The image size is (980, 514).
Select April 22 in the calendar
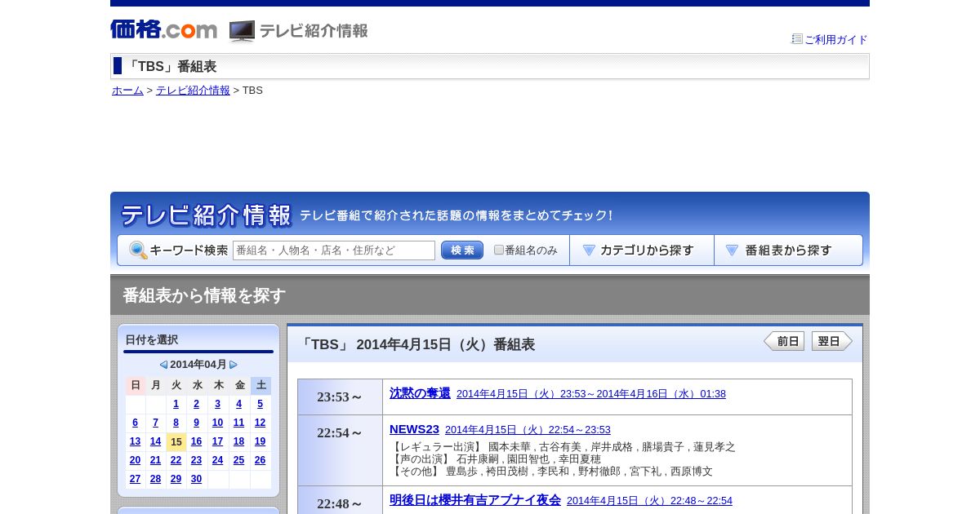point(176,460)
